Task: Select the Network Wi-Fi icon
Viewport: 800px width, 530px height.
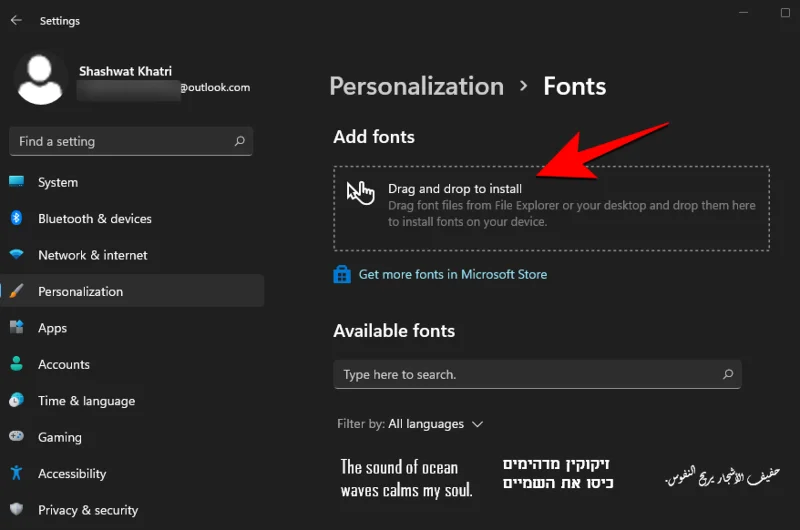Action: (x=16, y=254)
